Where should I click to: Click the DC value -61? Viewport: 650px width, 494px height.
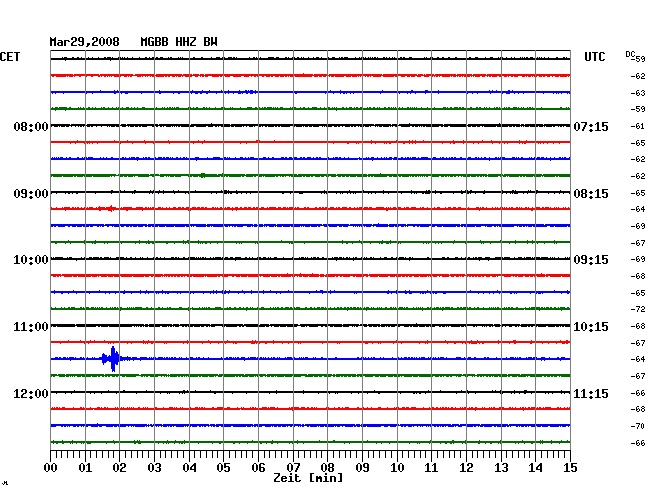(x=638, y=126)
